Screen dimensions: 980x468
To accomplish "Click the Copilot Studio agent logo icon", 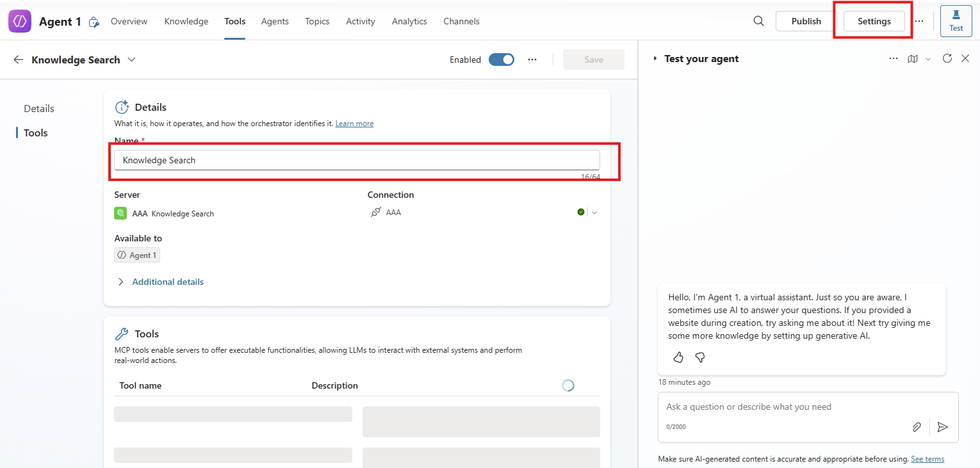I will click(x=20, y=21).
